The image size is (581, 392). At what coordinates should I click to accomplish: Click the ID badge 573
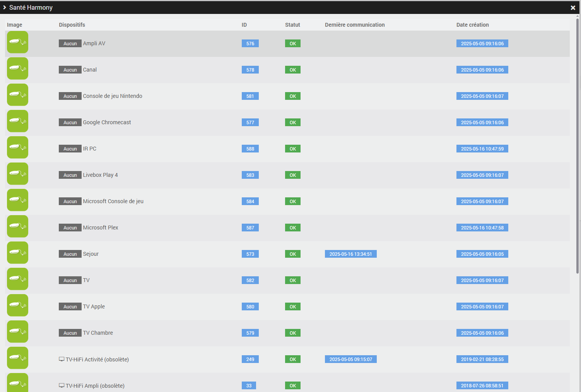[250, 254]
